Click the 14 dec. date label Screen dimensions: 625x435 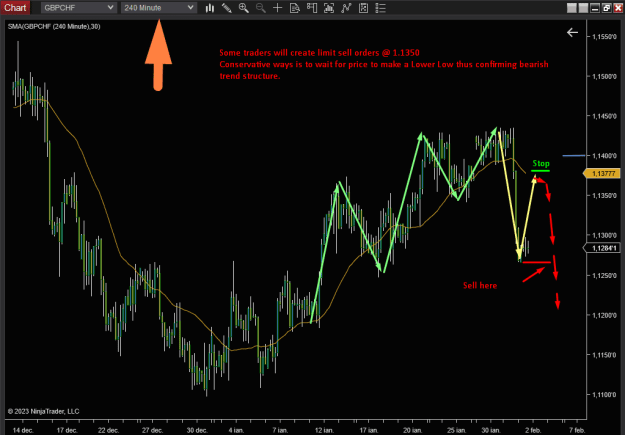[23, 430]
